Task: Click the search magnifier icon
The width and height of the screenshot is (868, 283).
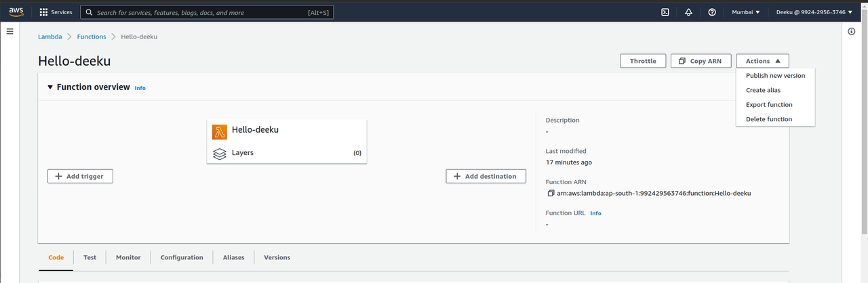Action: click(x=89, y=12)
